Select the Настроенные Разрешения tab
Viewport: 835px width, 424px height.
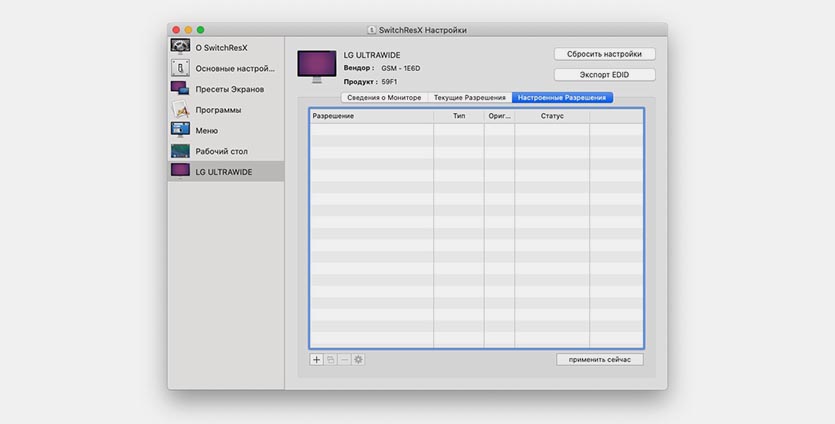(562, 98)
